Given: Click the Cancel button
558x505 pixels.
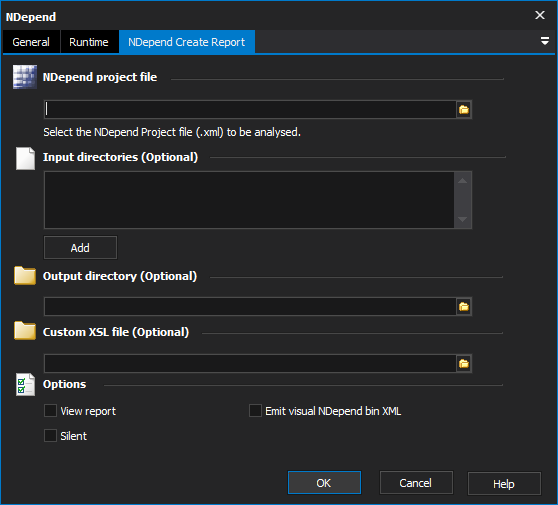Looking at the screenshot, I should [x=416, y=483].
